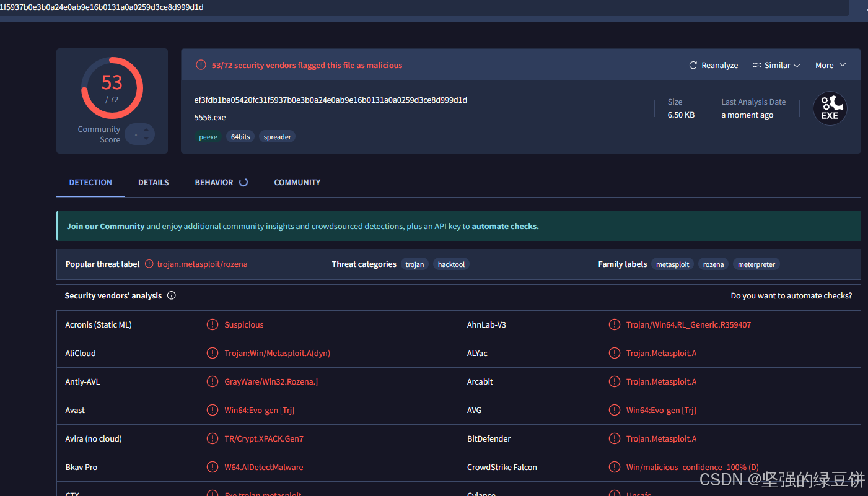Click alert icon in BitDefender row
868x496 pixels.
pos(615,438)
